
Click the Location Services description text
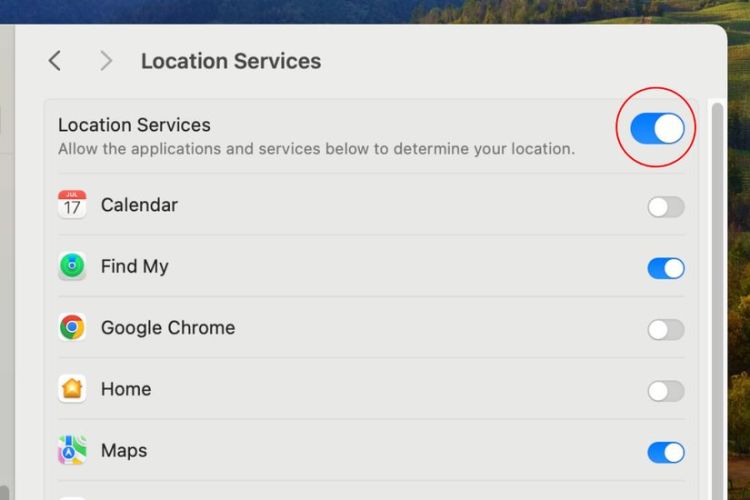pos(316,149)
